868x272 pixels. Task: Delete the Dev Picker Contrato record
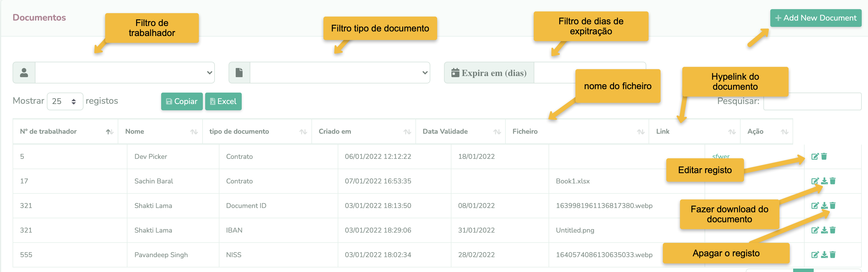click(x=824, y=156)
